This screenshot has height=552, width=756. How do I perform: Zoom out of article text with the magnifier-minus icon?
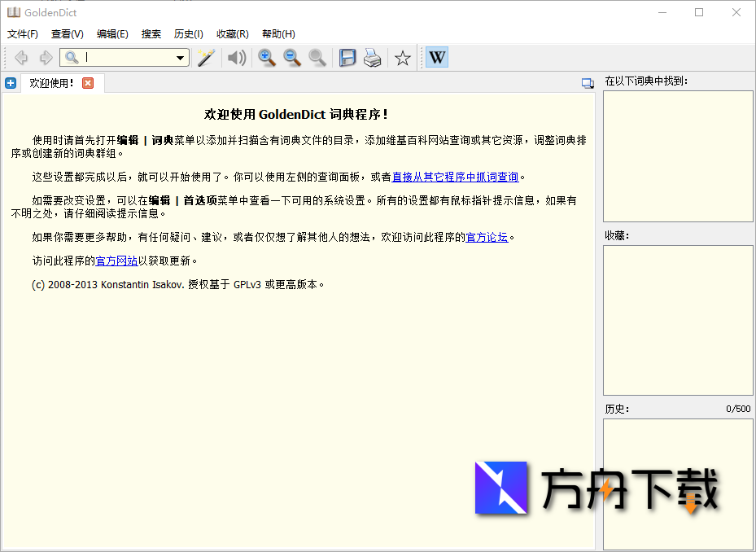(x=292, y=57)
